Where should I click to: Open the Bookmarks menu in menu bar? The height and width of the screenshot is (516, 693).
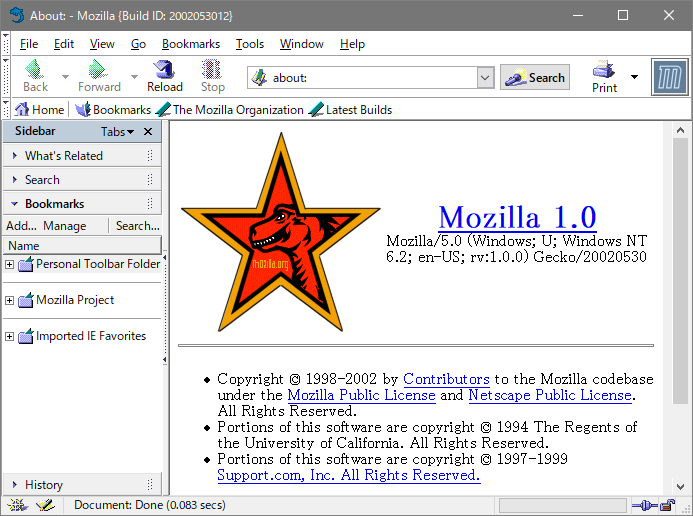(190, 44)
